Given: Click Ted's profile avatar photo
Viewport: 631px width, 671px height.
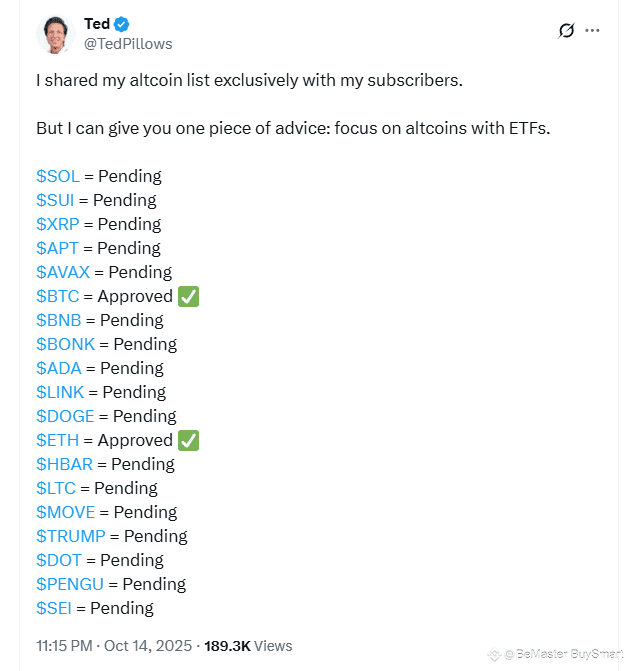Looking at the screenshot, I should pyautogui.click(x=55, y=34).
